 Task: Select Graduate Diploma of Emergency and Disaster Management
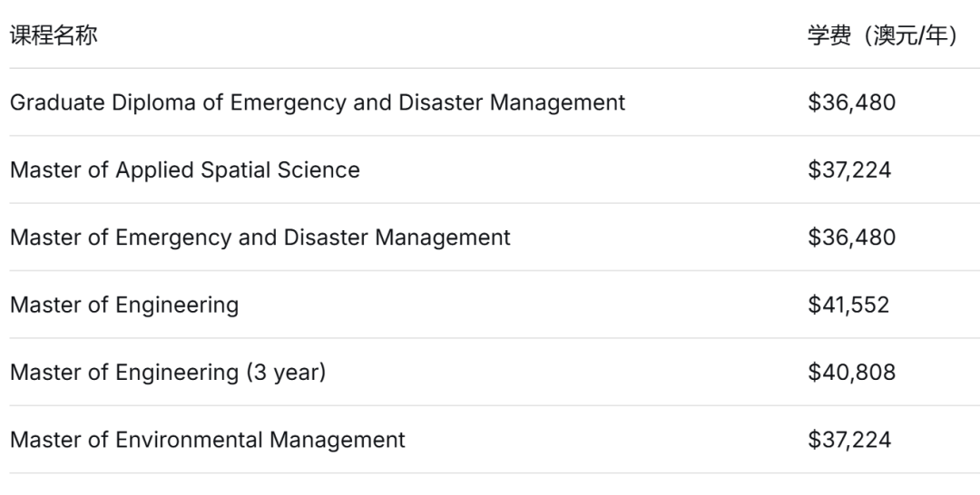coord(317,102)
